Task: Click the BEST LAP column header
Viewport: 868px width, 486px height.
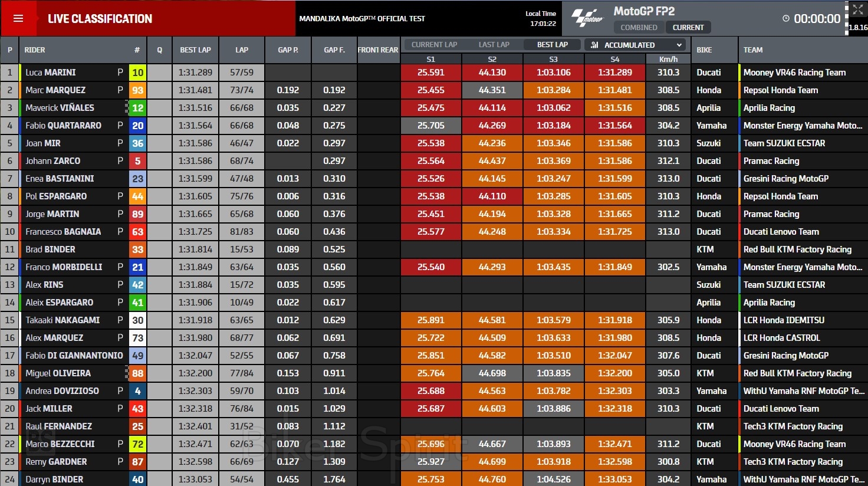Action: (195, 50)
